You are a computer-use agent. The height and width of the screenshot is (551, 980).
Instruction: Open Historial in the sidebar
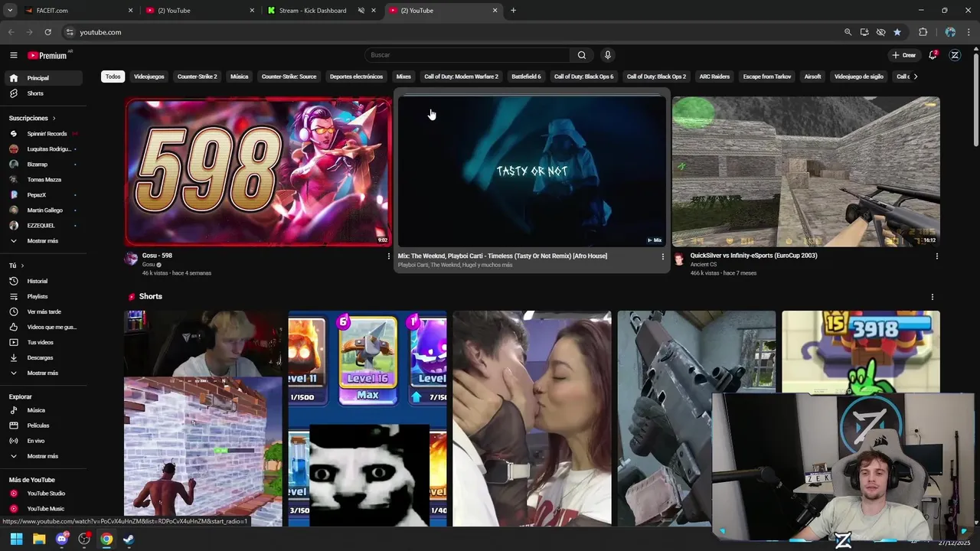pyautogui.click(x=42, y=281)
